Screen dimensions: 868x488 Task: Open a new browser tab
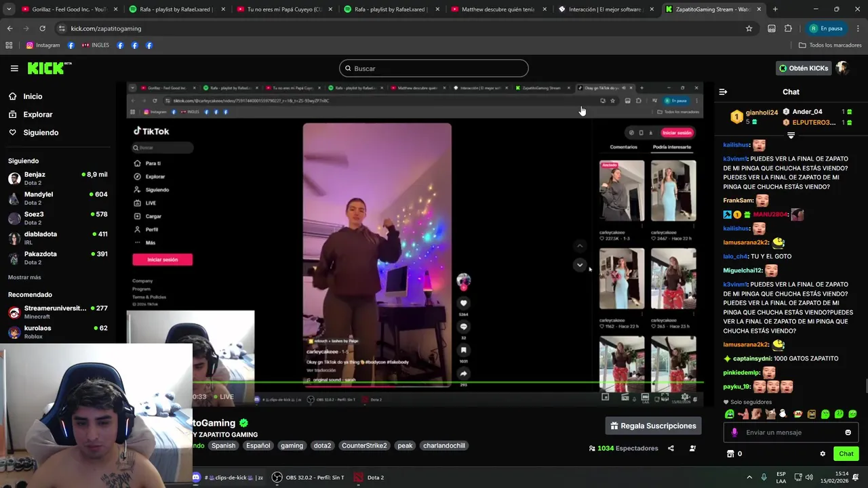click(x=775, y=9)
